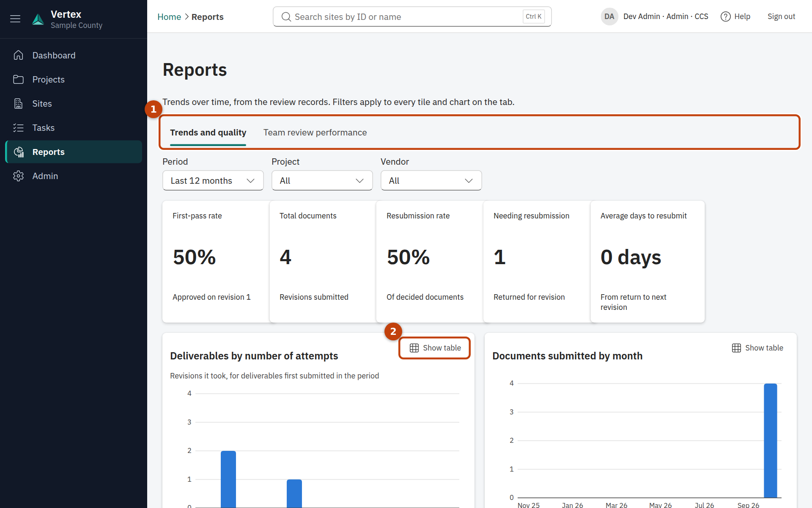Viewport: 812px width, 508px height.
Task: Show table for Documents submitted by month
Action: coord(757,348)
